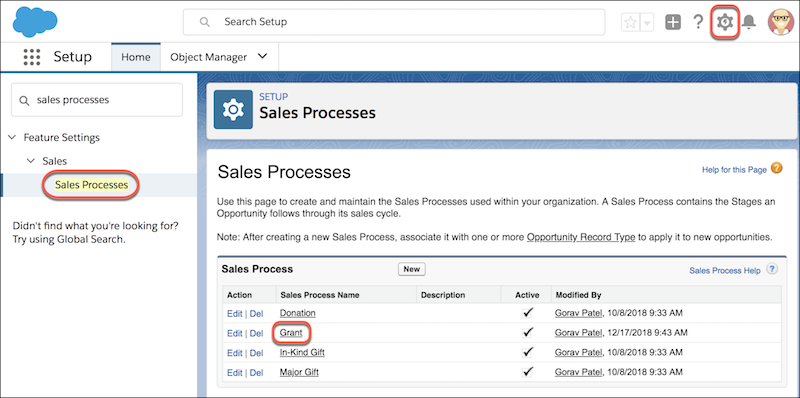
Task: Click the SETUP breadcrumb label
Action: pos(273,96)
